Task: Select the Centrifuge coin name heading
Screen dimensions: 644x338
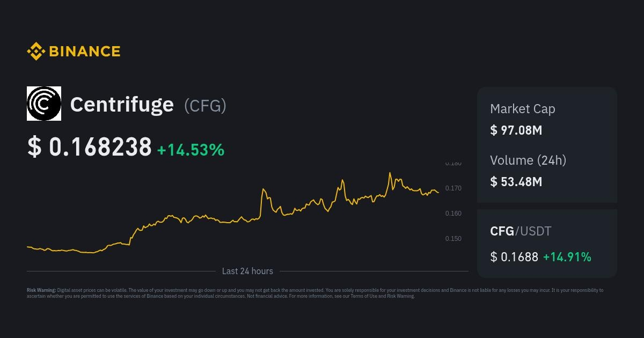Action: [x=122, y=105]
